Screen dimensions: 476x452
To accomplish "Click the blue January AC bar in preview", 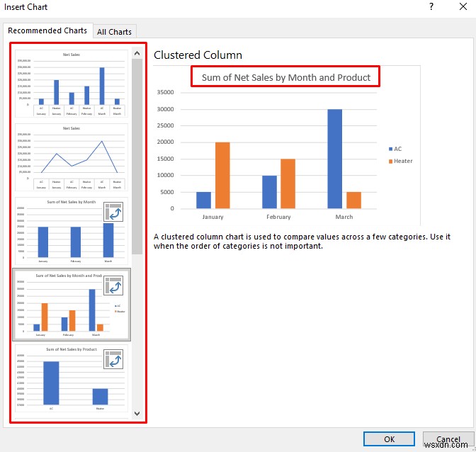I will pos(204,200).
